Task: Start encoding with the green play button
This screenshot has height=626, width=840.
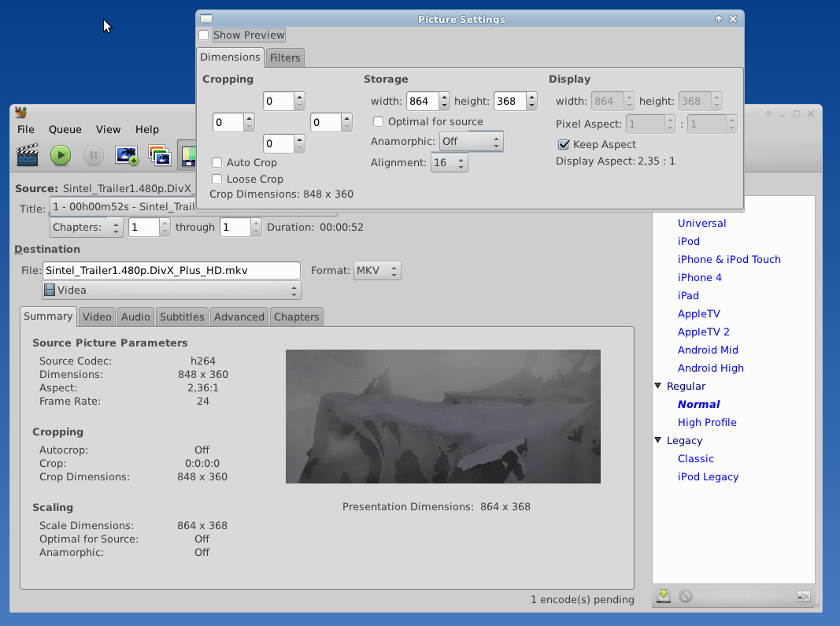Action: click(61, 155)
